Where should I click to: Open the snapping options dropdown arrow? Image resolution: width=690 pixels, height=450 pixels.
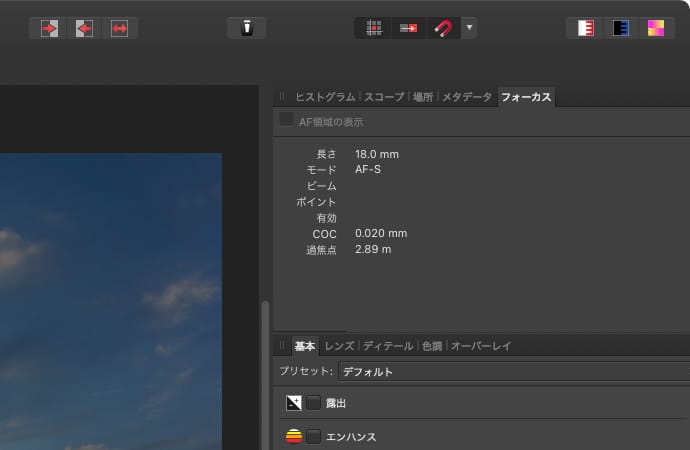tap(469, 28)
